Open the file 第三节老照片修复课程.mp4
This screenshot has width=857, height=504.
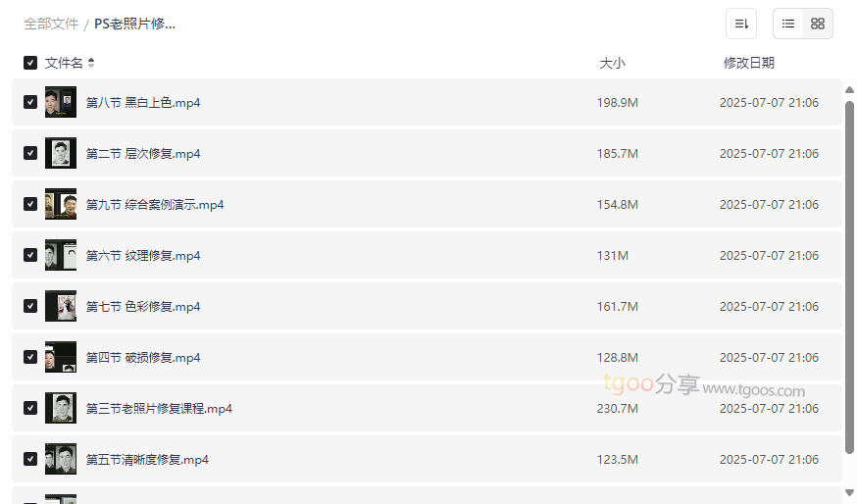pyautogui.click(x=159, y=408)
